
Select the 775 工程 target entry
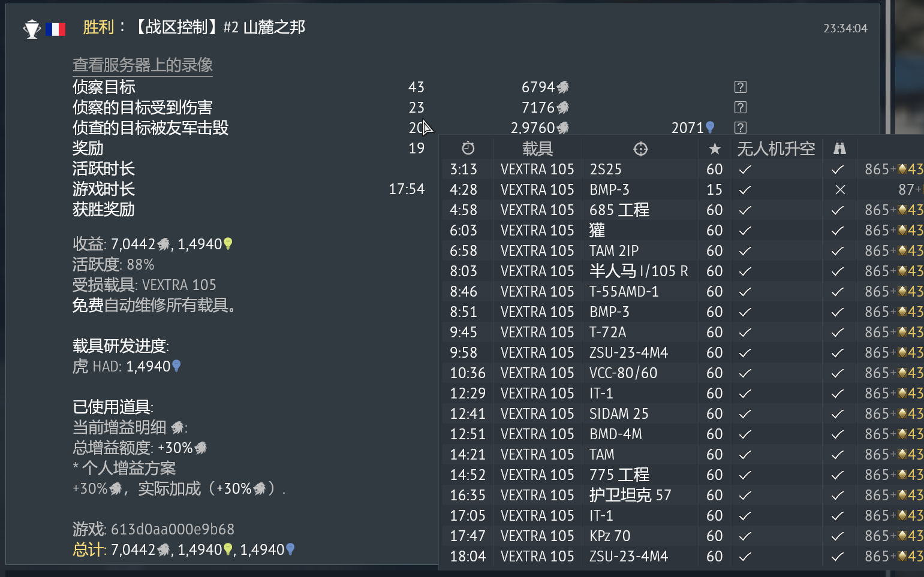[619, 475]
